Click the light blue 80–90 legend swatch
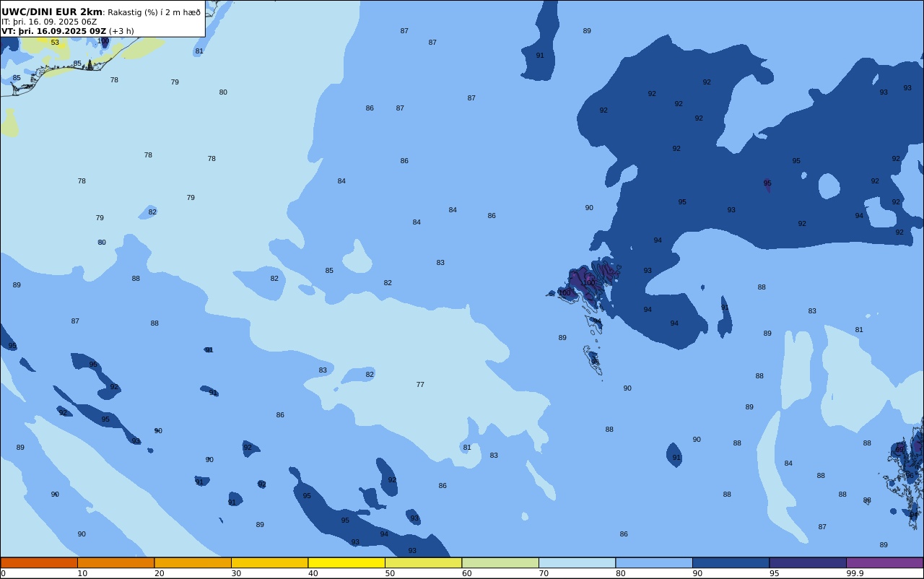This screenshot has width=924, height=579. point(654,562)
